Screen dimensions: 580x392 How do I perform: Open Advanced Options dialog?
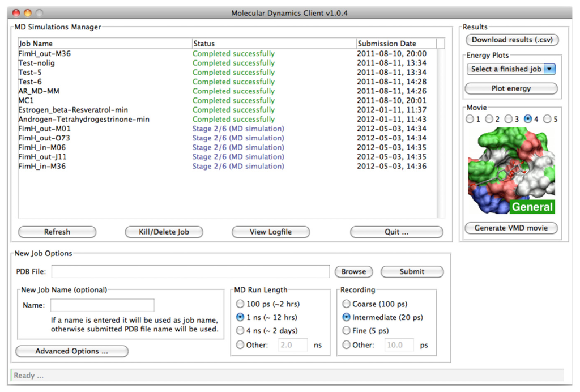pyautogui.click(x=72, y=351)
